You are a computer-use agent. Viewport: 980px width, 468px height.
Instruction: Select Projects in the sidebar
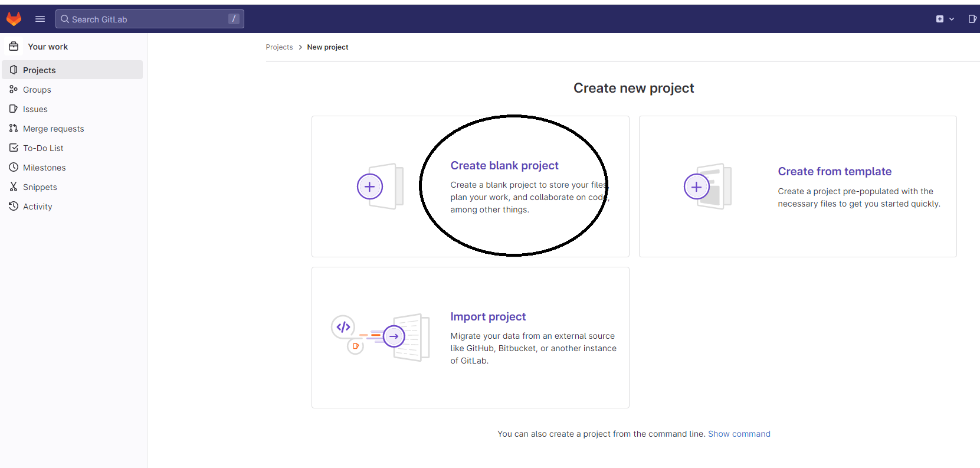point(73,70)
